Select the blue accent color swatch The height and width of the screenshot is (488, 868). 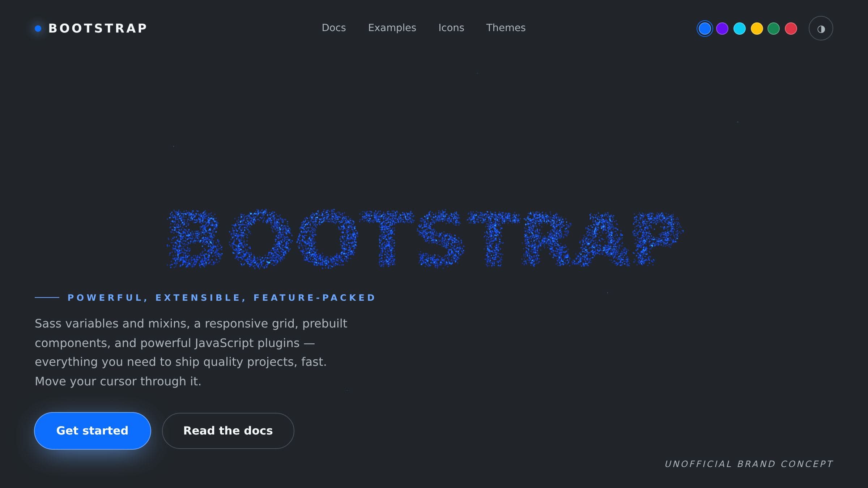(705, 29)
